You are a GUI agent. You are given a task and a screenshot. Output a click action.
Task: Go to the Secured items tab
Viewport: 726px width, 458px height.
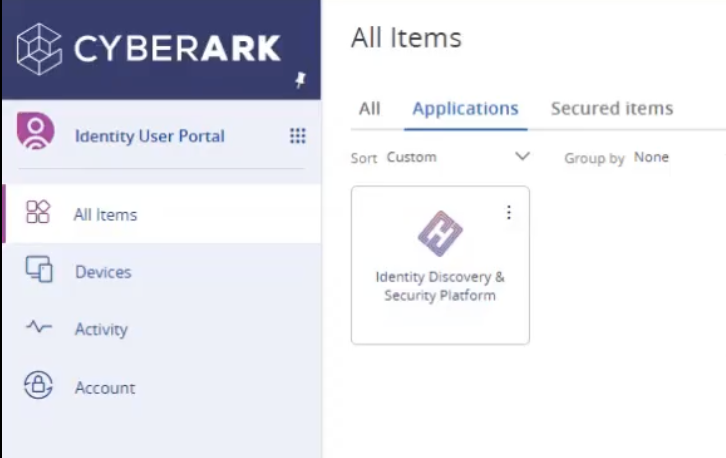(x=611, y=108)
